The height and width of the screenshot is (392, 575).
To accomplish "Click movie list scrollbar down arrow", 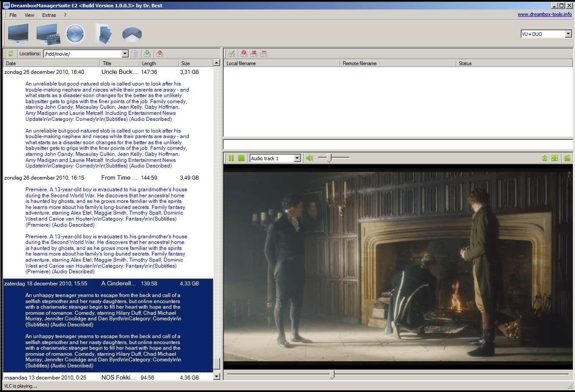I will (217, 376).
